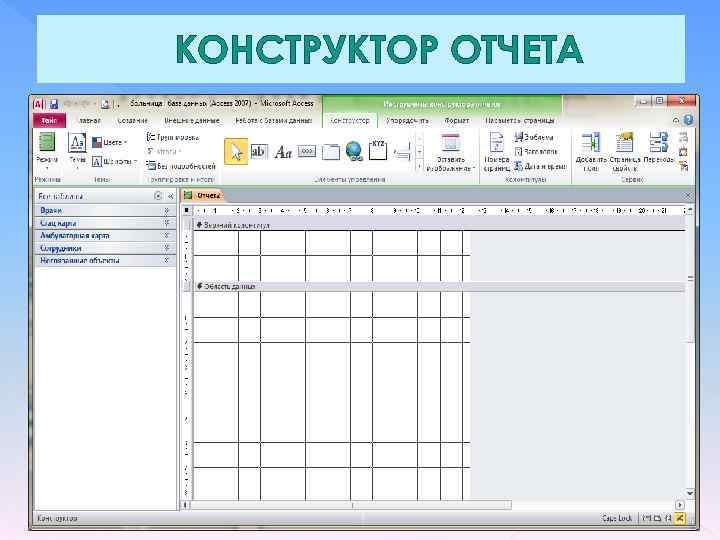The width and height of the screenshot is (720, 540).
Task: Expand the Несвязанные объекты group
Action: [105, 260]
